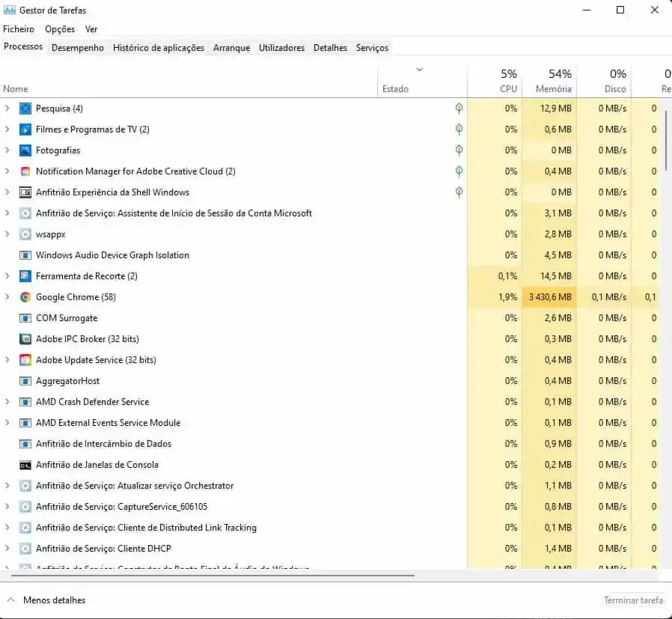Click the Notification Manager for Adobe Creative Cloud icon
The image size is (672, 619).
(x=25, y=171)
